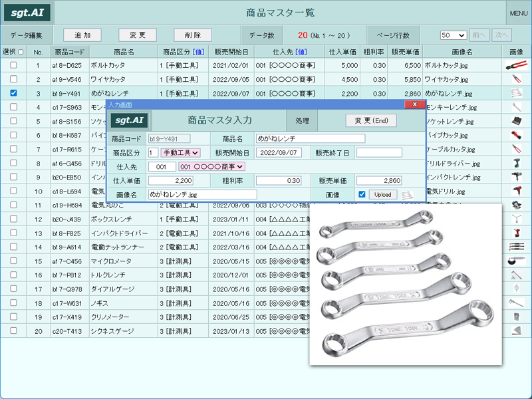This screenshot has height=399, width=532.
Task: Open row 16 torque wrench thumbnail
Action: pos(516,275)
